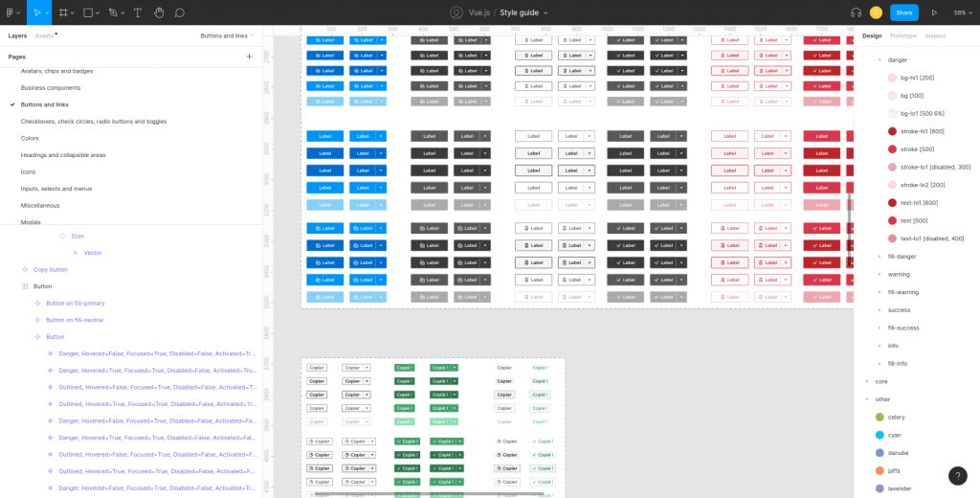Select the Add comment tool
This screenshot has width=980, height=498.
pyautogui.click(x=180, y=12)
